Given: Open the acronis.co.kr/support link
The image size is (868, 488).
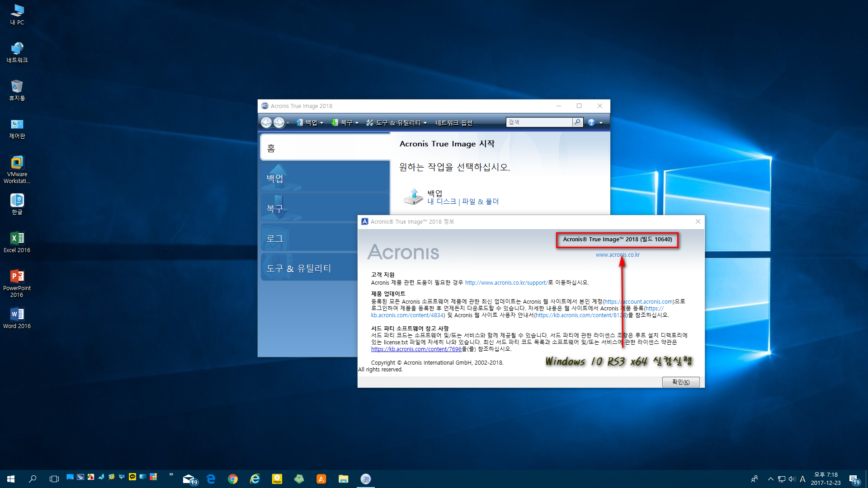Looking at the screenshot, I should 506,283.
